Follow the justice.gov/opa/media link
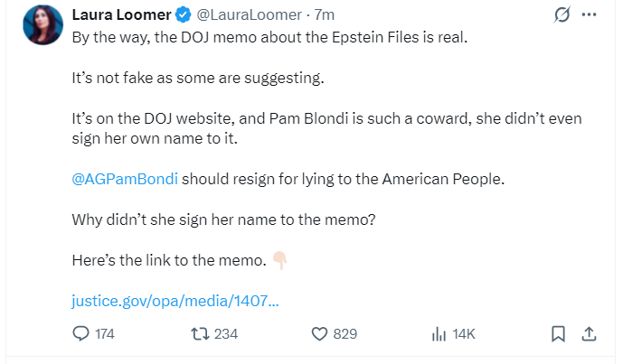Image resolution: width=623 pixels, height=364 pixels. tap(175, 301)
